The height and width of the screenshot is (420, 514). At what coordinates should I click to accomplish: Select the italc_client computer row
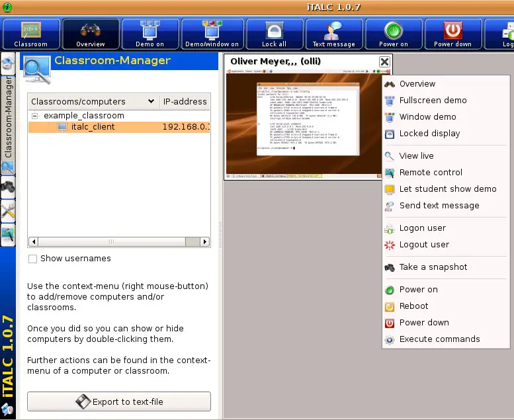(119, 127)
